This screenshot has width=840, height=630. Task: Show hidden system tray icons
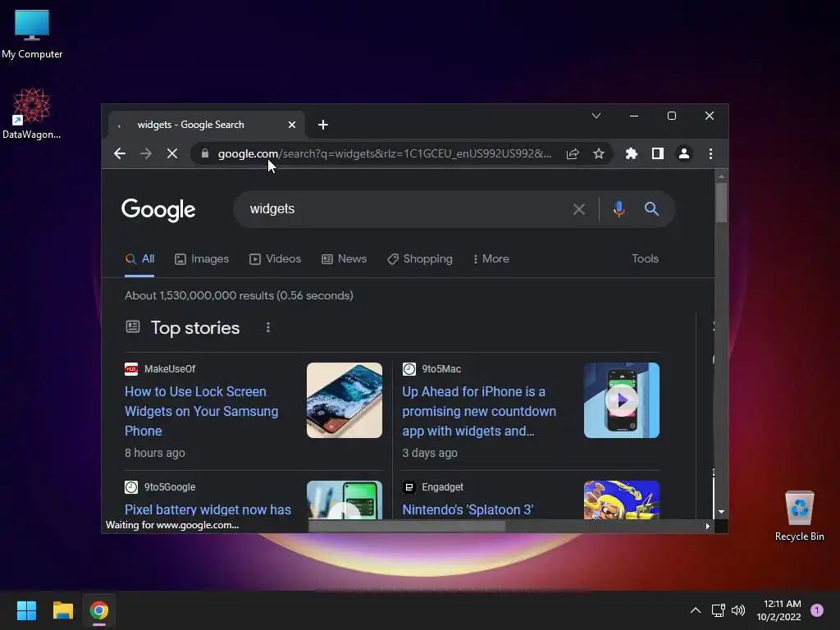coord(696,610)
